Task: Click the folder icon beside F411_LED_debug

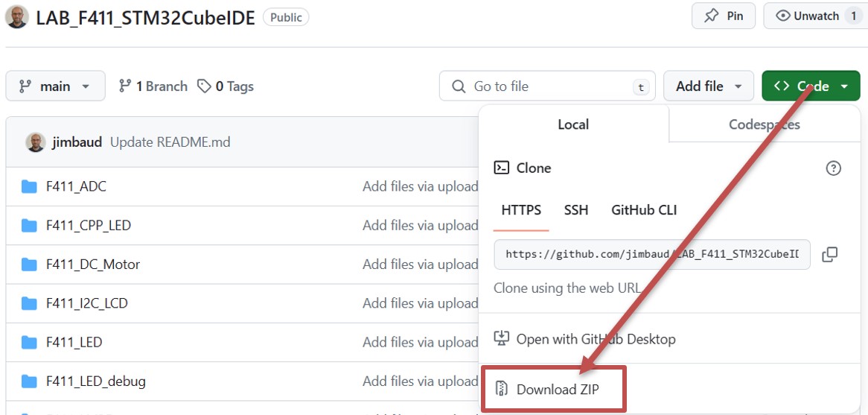Action: tap(29, 381)
